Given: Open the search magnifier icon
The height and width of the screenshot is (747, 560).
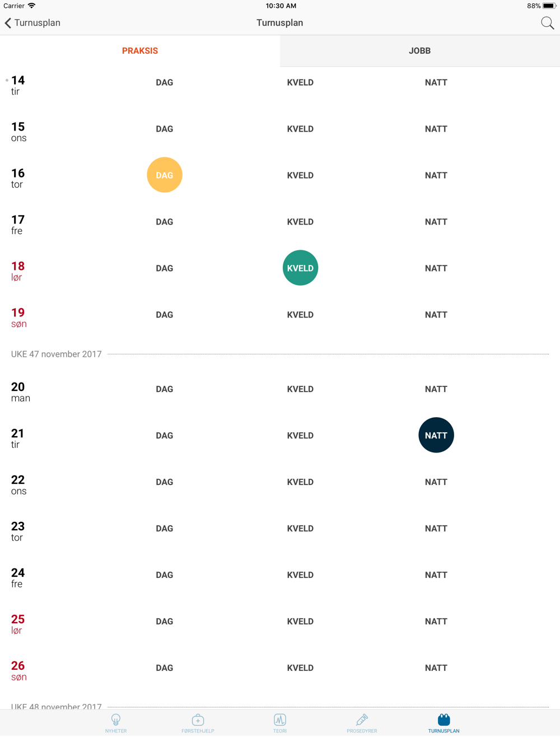Looking at the screenshot, I should click(547, 23).
